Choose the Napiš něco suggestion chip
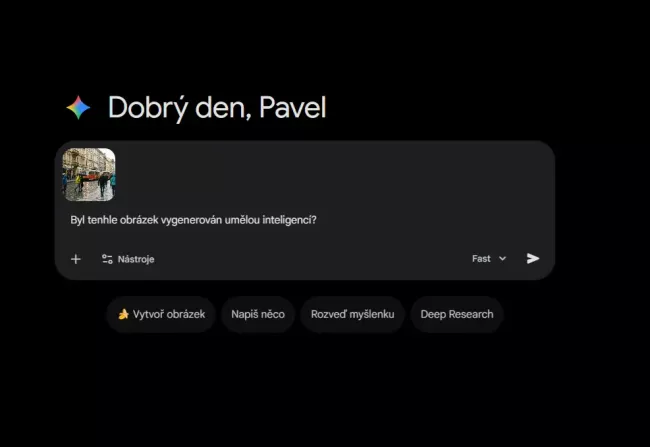Screen dimensions: 650x447 258,314
